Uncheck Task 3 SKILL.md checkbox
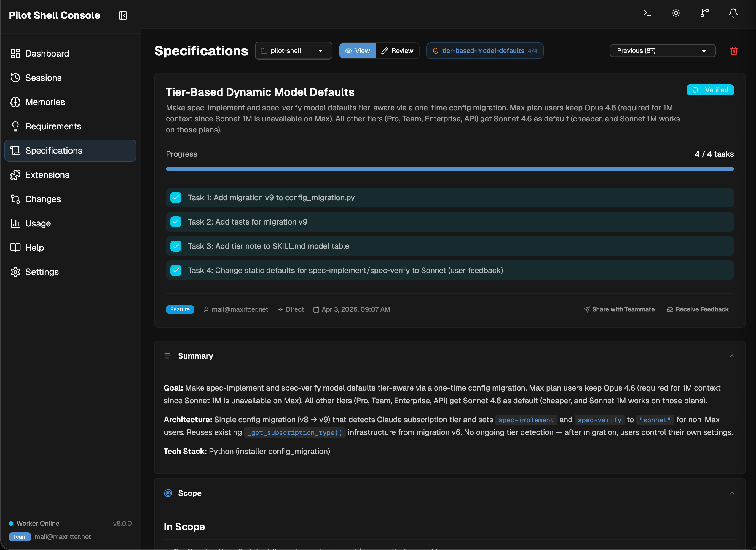Screen dimensions: 756x550 176,246
